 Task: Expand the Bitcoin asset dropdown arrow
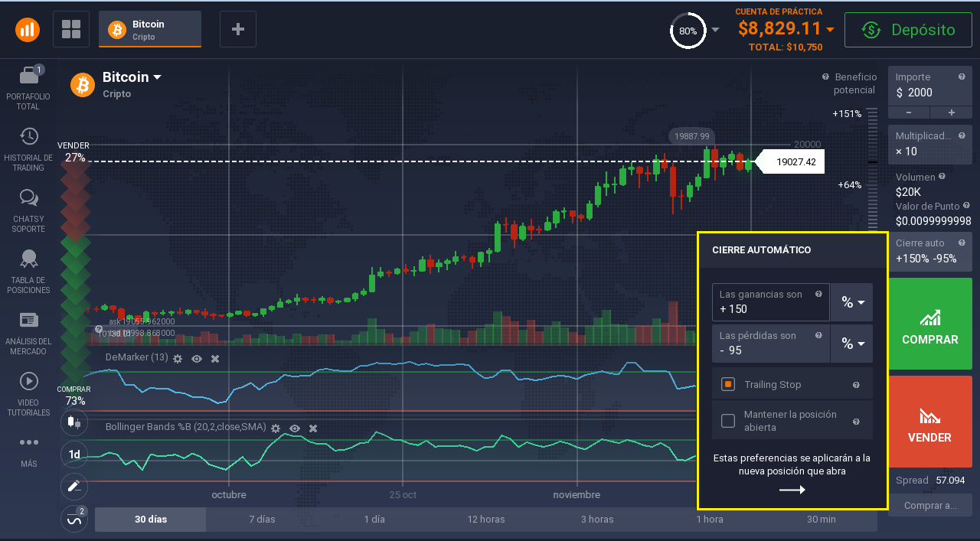tap(157, 77)
